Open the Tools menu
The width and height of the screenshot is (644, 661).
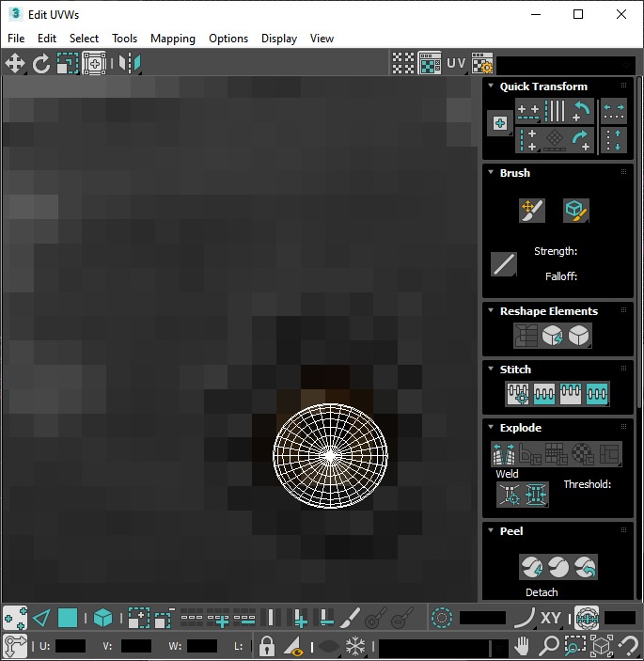point(124,39)
